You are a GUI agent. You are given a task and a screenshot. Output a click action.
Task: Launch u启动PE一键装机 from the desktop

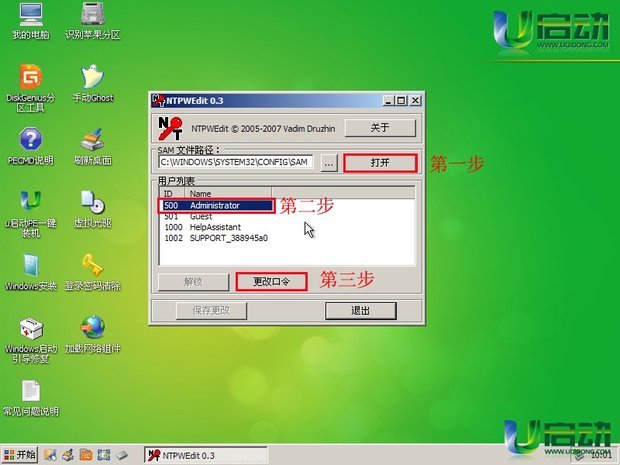(x=30, y=214)
